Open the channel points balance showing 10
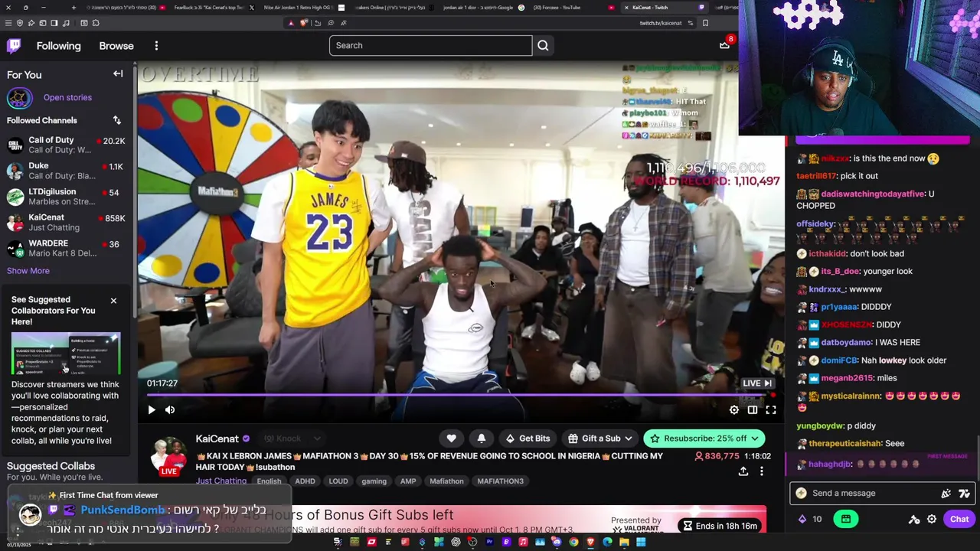The width and height of the screenshot is (980, 551). pyautogui.click(x=810, y=520)
